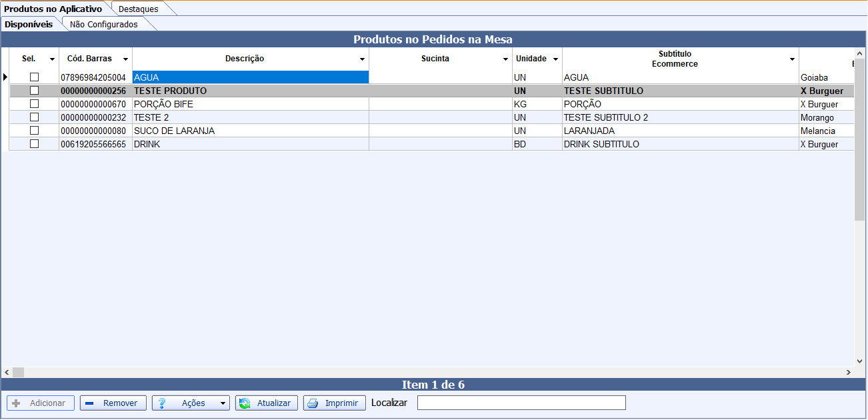Open the Ações dropdown arrow

coord(223,403)
